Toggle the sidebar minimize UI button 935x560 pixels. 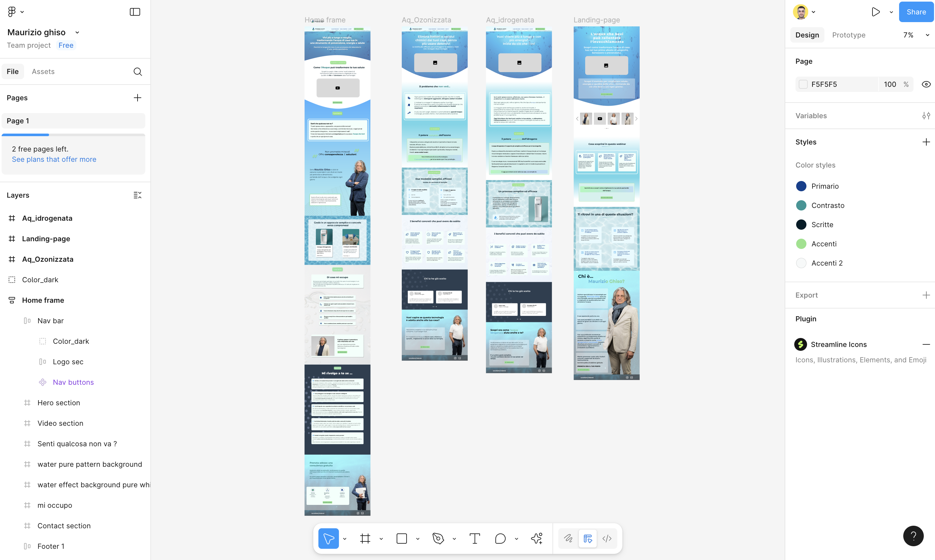pos(135,12)
